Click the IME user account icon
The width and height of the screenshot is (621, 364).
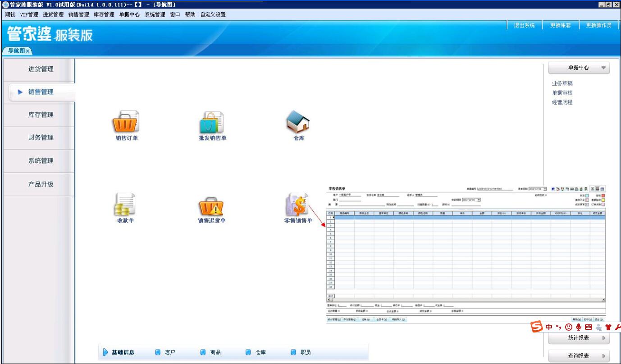599,327
